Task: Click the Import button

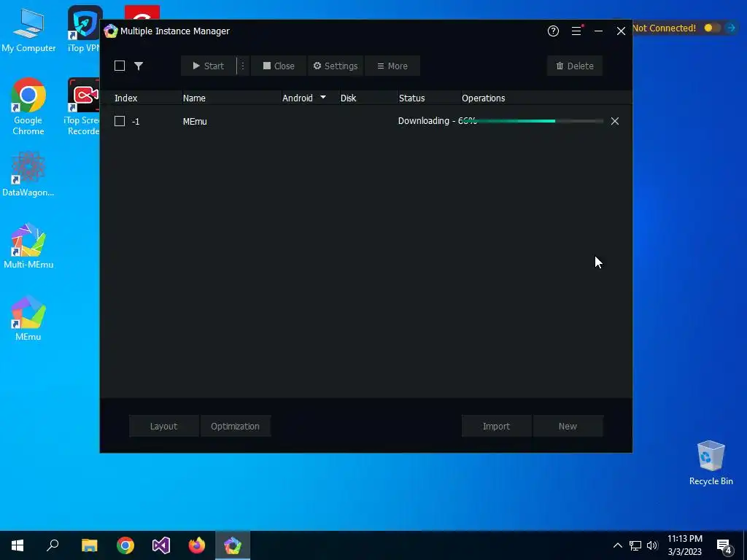Action: (496, 426)
